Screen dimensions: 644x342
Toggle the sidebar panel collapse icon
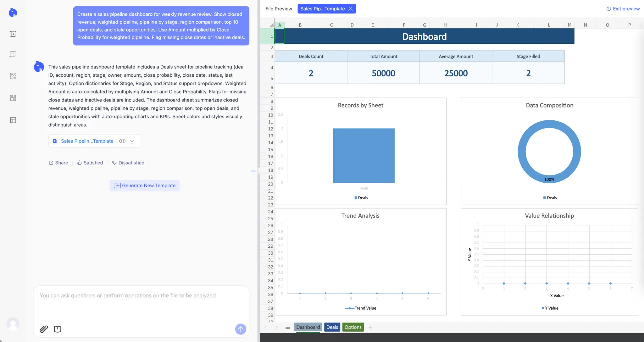[x=13, y=34]
